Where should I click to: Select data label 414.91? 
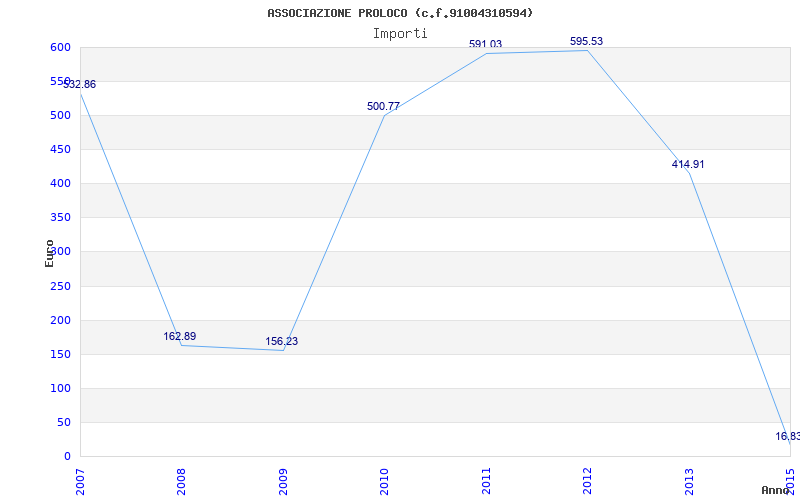pos(688,164)
